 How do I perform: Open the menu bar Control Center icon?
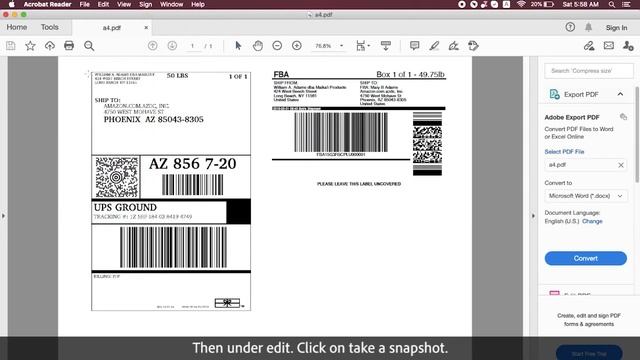(x=627, y=4)
